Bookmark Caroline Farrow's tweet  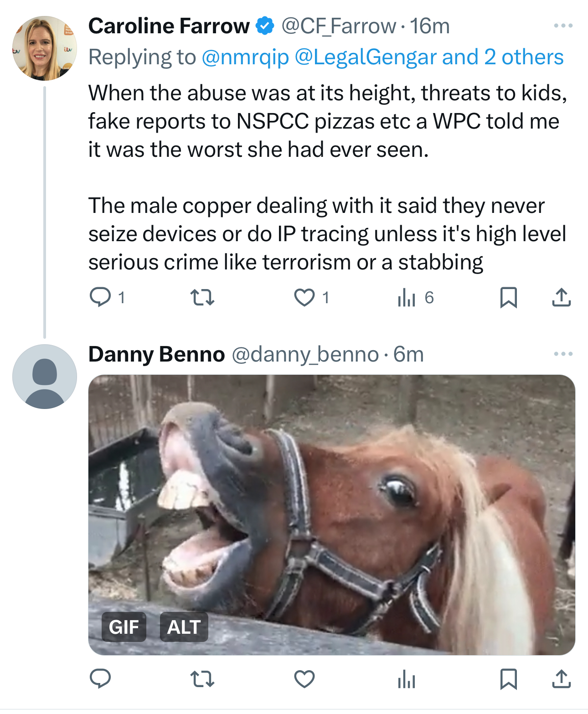[508, 297]
